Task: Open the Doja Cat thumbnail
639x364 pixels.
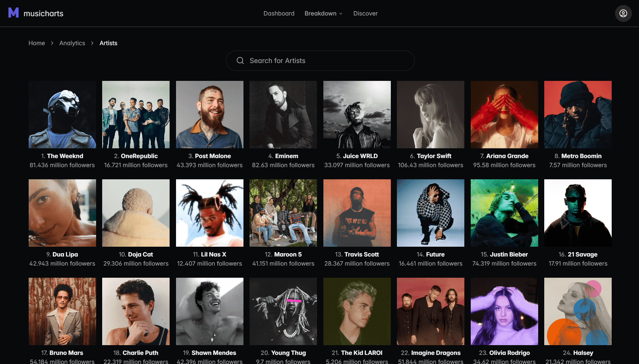Action: pos(136,213)
